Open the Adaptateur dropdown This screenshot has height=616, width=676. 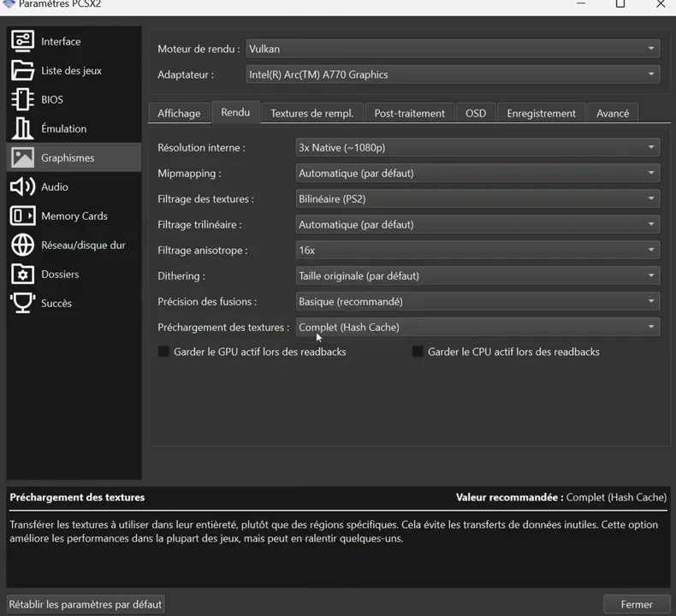(x=453, y=74)
